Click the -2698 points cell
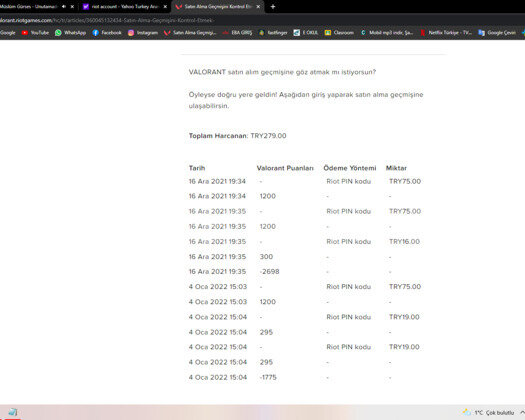 [x=269, y=272]
